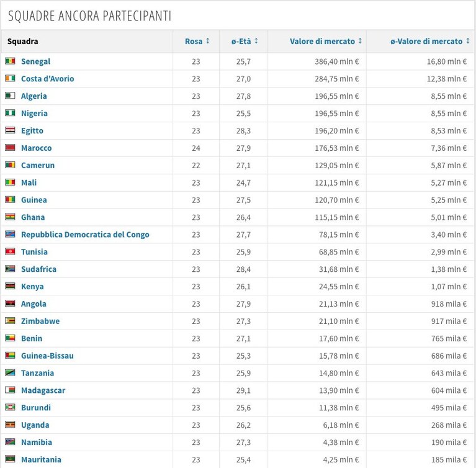
Task: Click Camerun's squad size 22
Action: pyautogui.click(x=196, y=166)
